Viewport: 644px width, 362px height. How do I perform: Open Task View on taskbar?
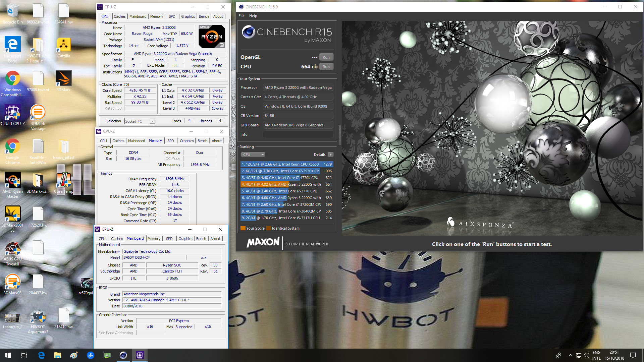point(24,355)
